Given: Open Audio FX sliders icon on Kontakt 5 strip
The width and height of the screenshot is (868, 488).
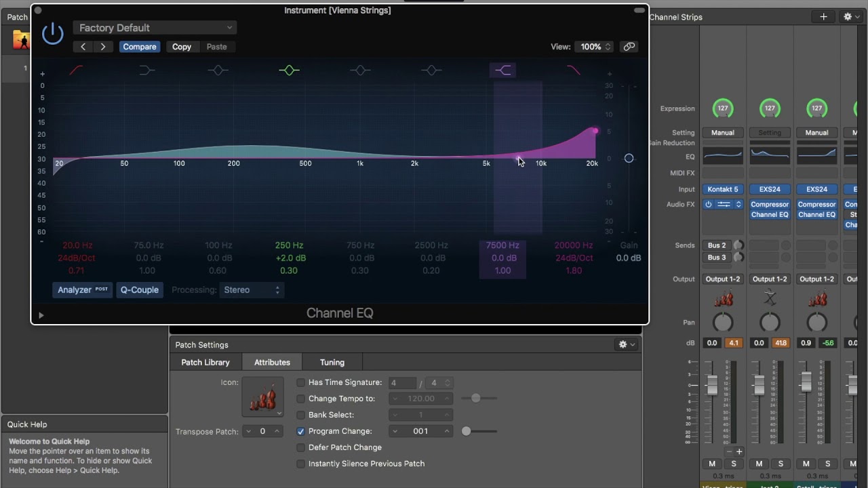Looking at the screenshot, I should click(724, 205).
